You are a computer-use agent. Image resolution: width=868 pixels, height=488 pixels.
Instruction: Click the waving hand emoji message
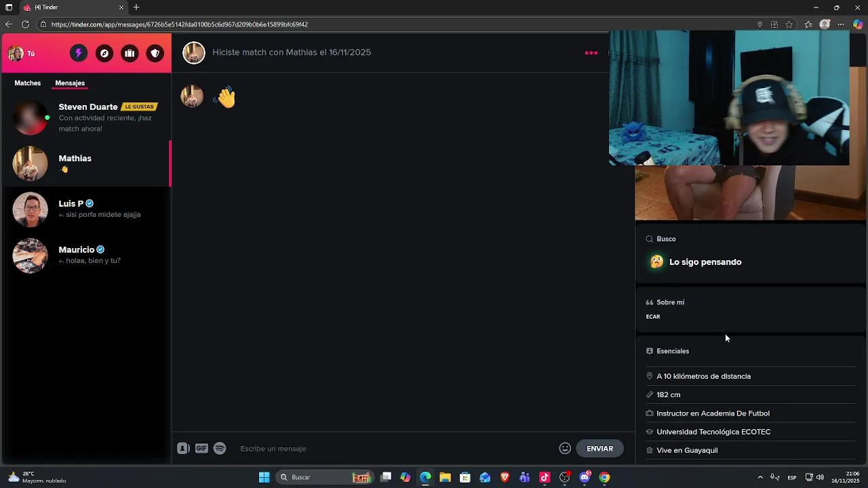tap(225, 97)
